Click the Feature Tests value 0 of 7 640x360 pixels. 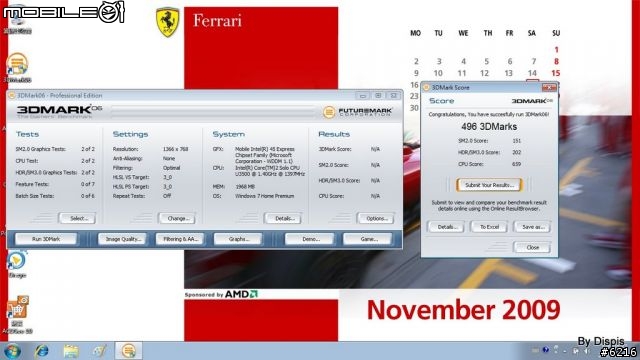(x=88, y=184)
